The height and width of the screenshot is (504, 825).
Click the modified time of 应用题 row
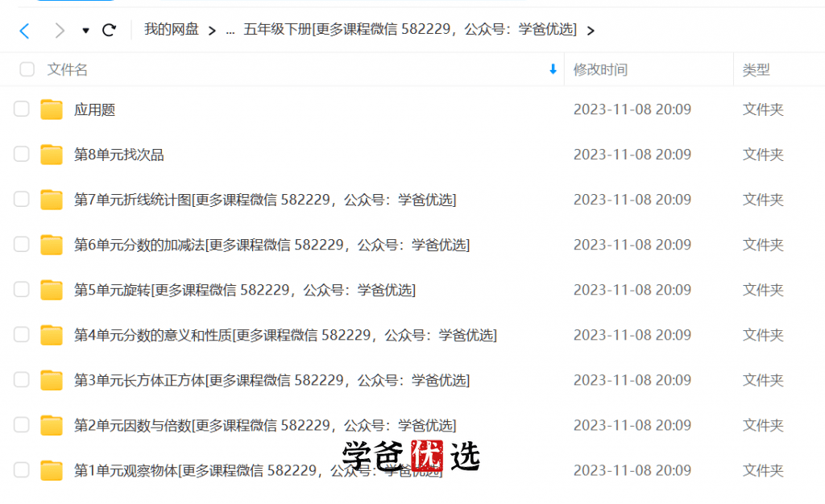click(632, 109)
